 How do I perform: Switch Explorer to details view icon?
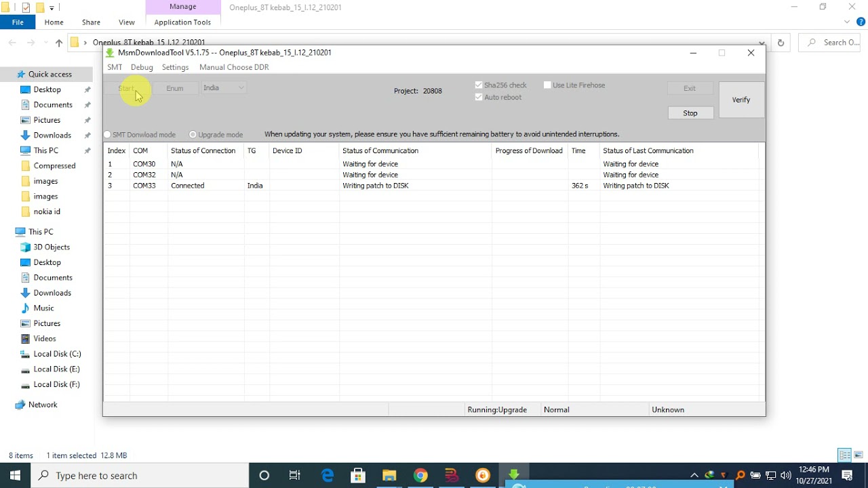pos(845,455)
